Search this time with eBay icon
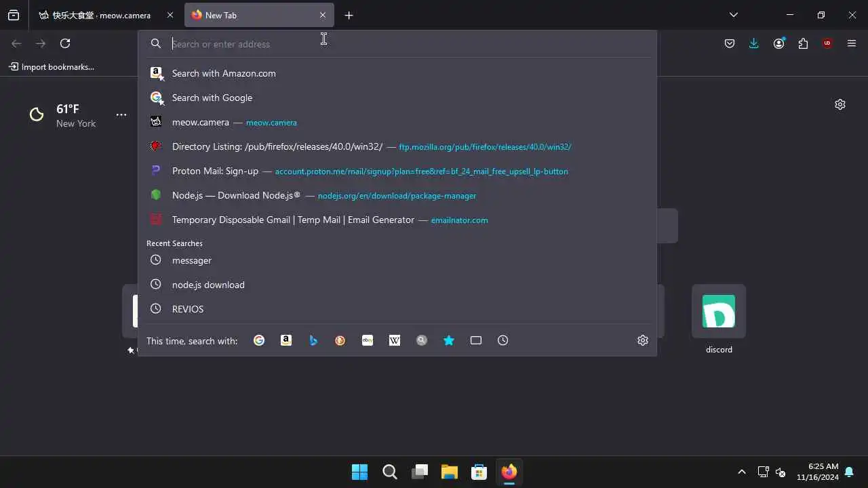The height and width of the screenshot is (488, 868). [x=368, y=340]
